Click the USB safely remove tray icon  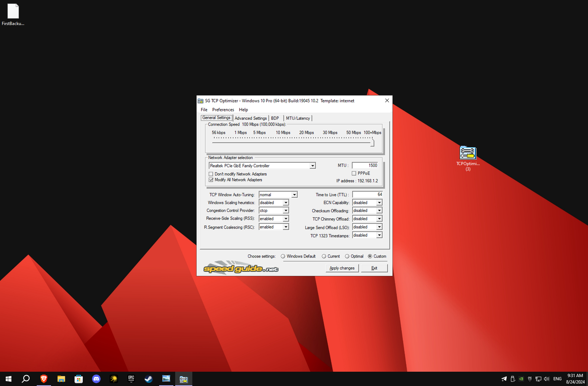coord(513,379)
